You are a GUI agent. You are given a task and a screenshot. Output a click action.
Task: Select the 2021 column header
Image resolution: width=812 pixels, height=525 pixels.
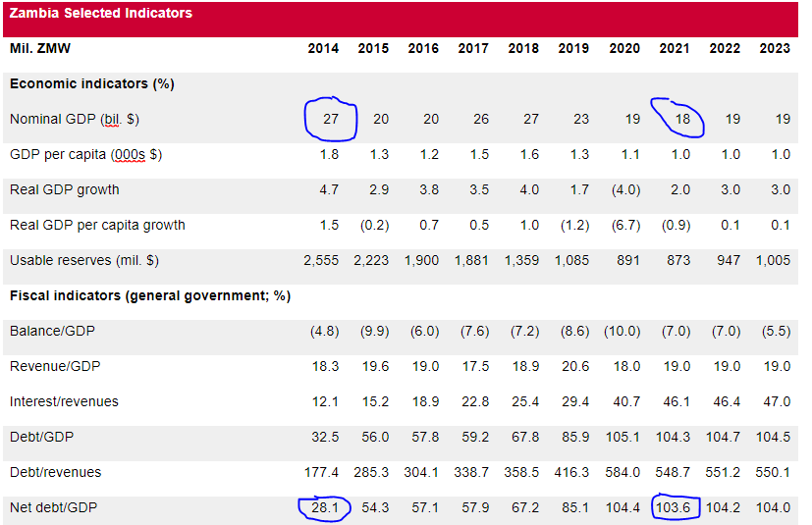coord(675,48)
